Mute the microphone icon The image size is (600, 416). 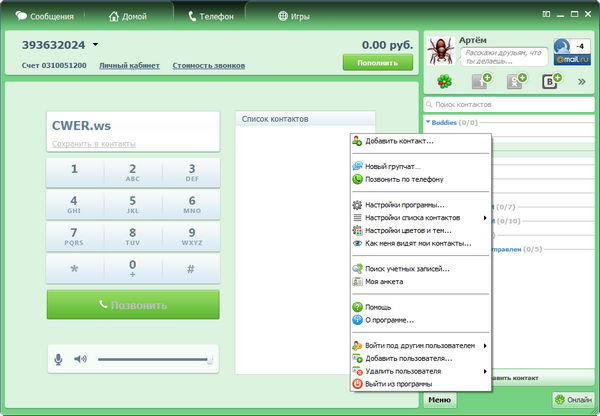tap(58, 359)
